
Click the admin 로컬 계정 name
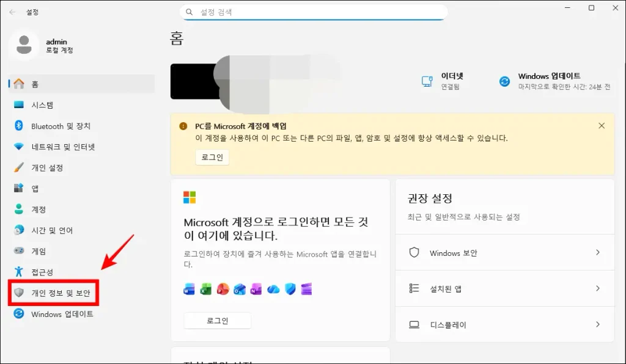coord(59,45)
